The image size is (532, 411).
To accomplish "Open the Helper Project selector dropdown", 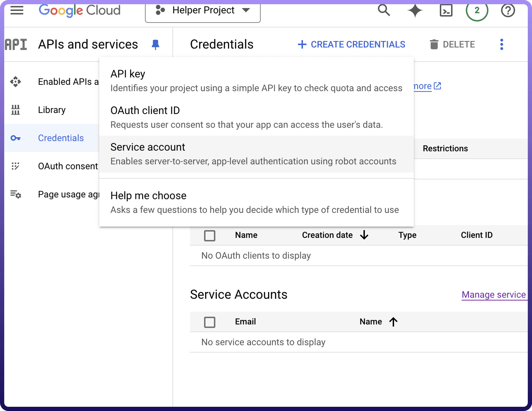I will pos(203,11).
